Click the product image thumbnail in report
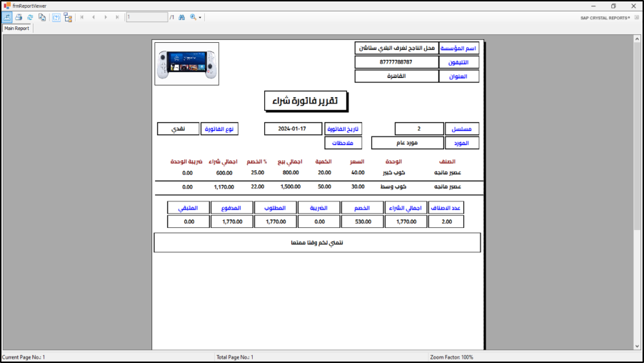The height and width of the screenshot is (363, 644). (x=186, y=64)
